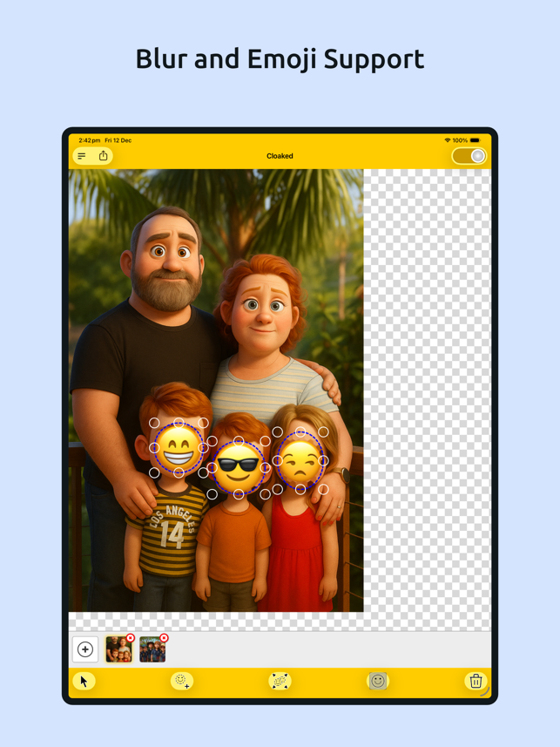Open the menu list icon in header
Screen dimensions: 560x747
82,156
